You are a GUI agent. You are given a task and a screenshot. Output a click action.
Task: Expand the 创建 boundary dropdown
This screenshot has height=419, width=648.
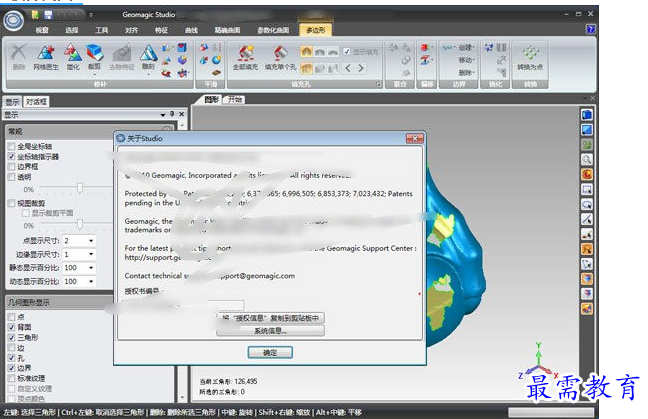[466, 48]
